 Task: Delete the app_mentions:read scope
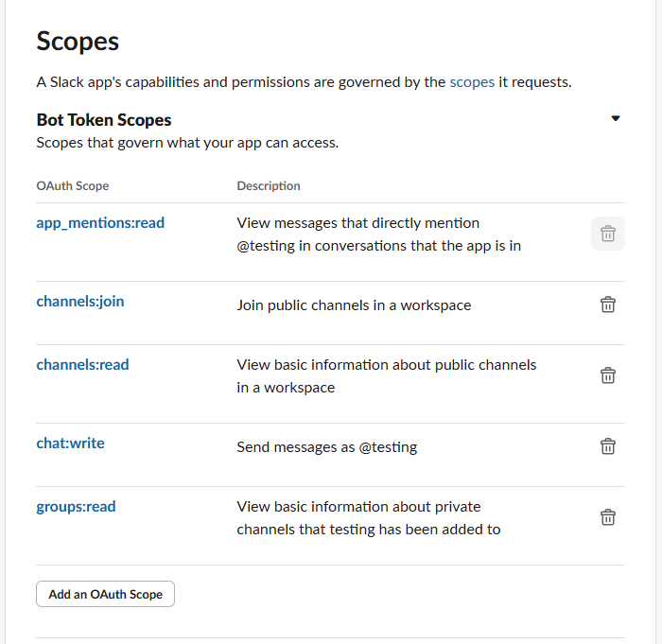(608, 234)
